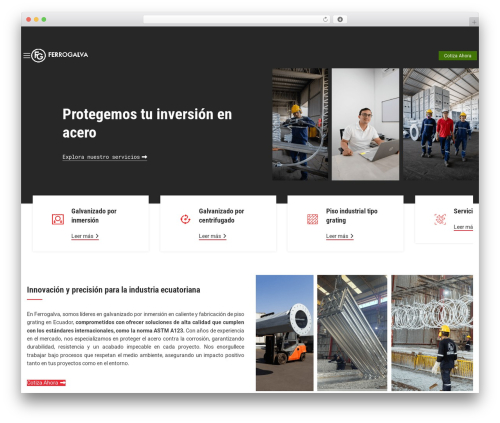Viewport: 500px width, 423px height.
Task: Select the Galvanizado por centrifugado card title
Action: coord(221,216)
